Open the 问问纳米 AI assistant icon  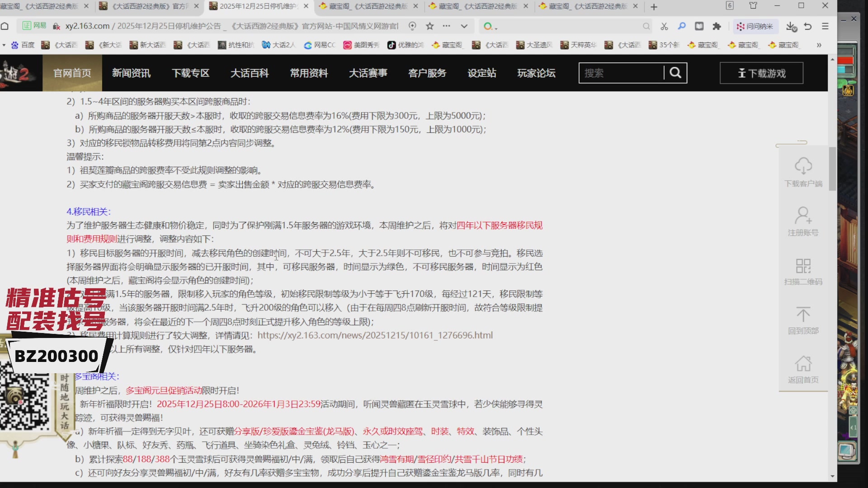754,26
